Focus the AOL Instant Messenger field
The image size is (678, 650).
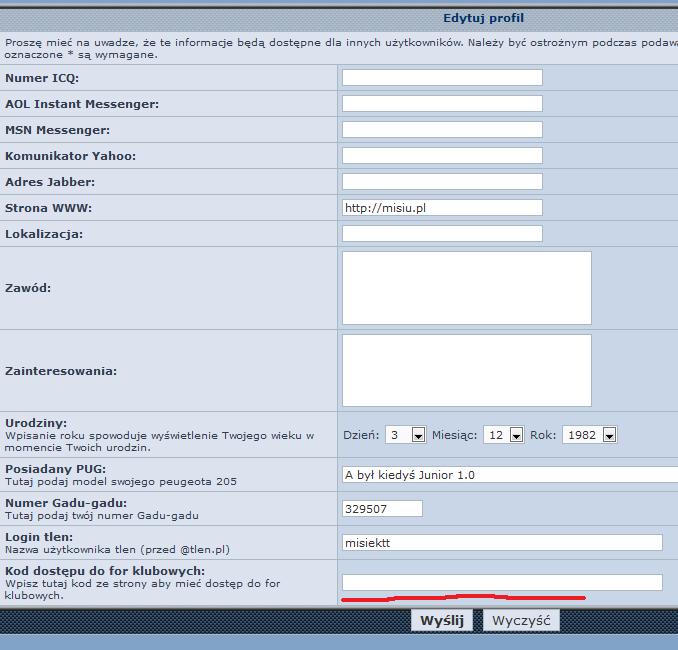(442, 104)
